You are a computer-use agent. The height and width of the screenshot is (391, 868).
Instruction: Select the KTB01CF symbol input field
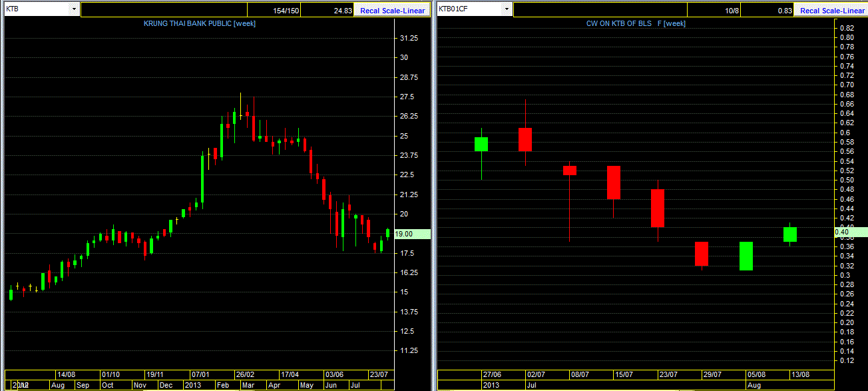point(469,10)
